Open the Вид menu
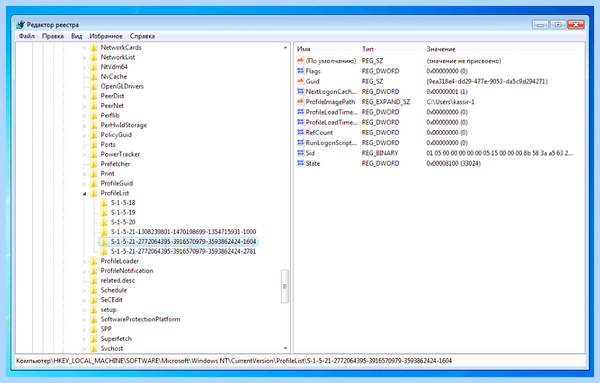Screen dimensions: 600x383 (x=77, y=36)
